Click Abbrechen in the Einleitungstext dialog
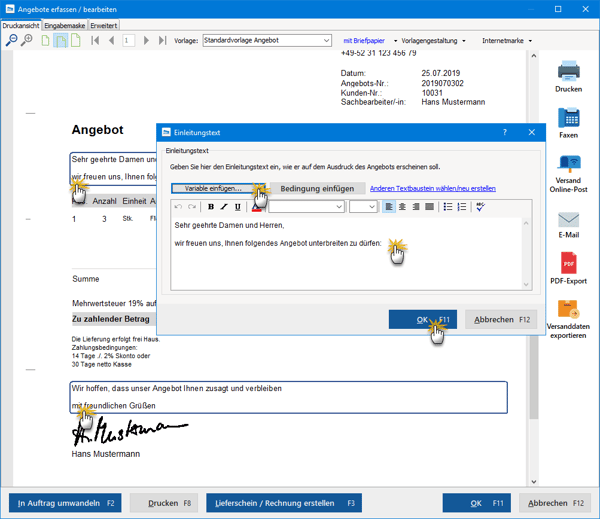Viewport: 600px width, 519px height. (502, 319)
